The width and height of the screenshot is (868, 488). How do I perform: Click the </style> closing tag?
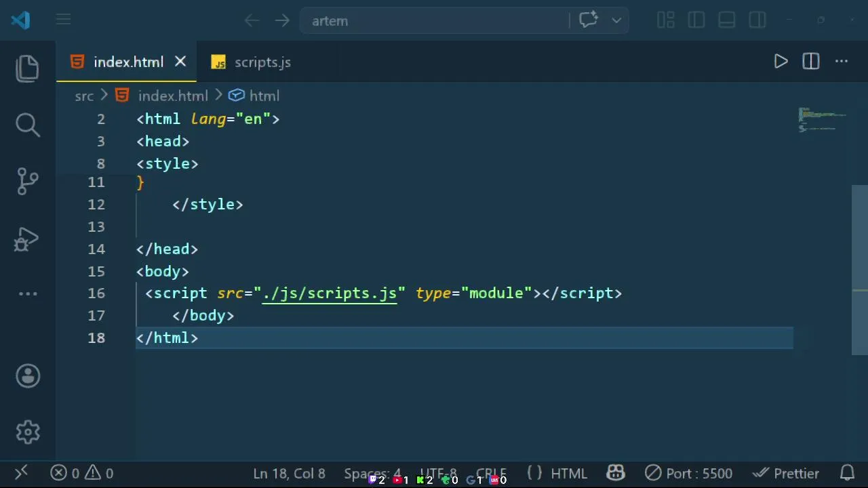(208, 205)
